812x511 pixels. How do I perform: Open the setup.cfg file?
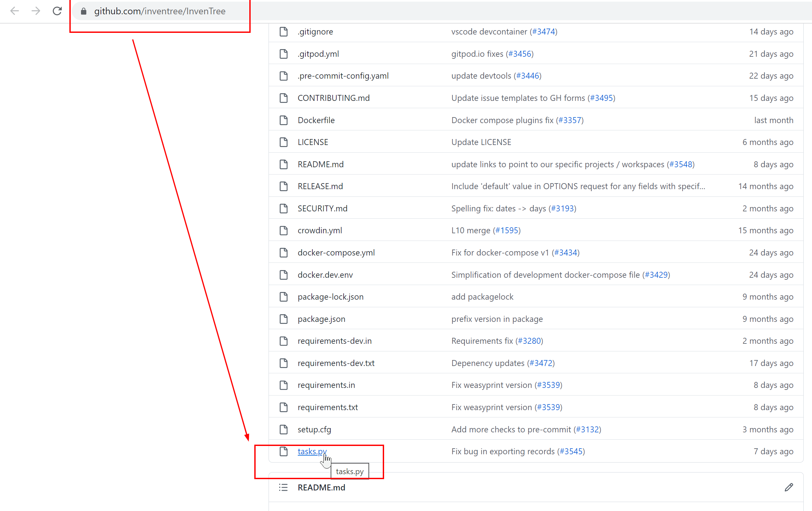pos(314,429)
